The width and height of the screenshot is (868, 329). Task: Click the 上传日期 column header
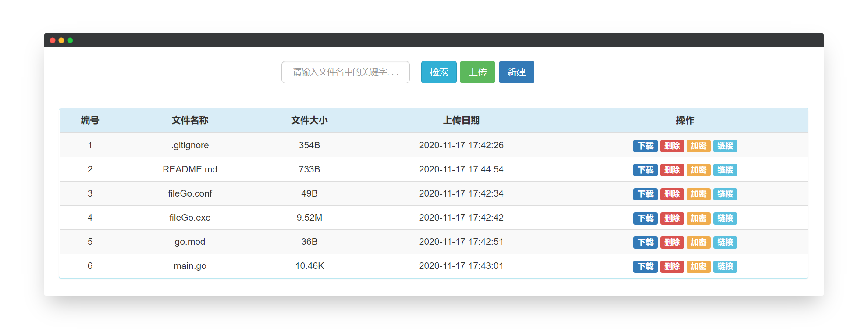tap(461, 120)
